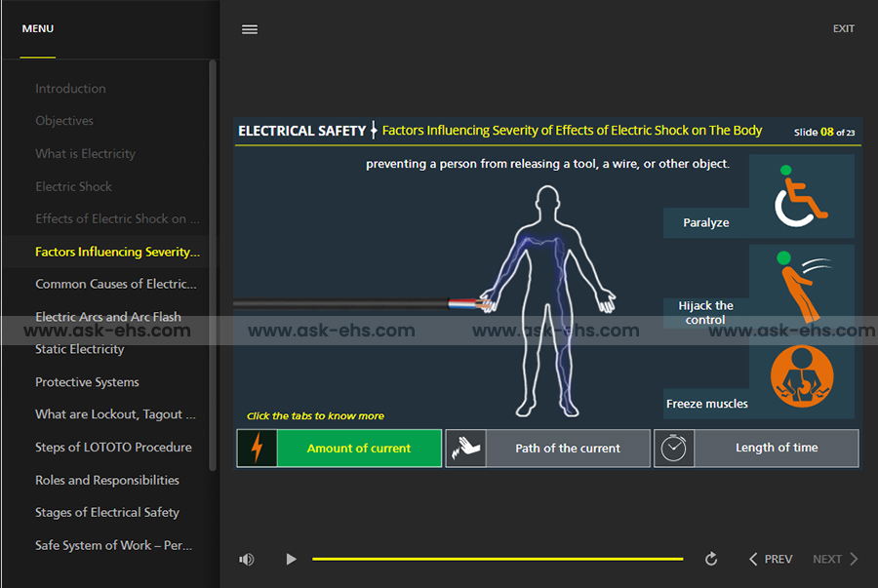Click the lightning bolt current icon
This screenshot has height=588, width=878.
point(258,449)
